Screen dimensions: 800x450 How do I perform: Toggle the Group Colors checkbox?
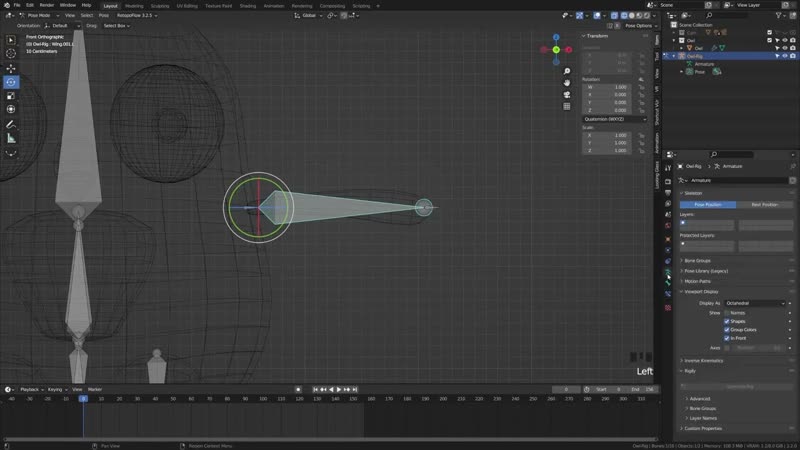tap(727, 330)
